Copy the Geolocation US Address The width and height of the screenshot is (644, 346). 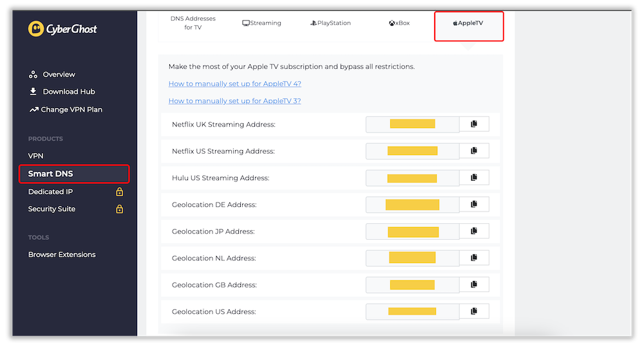474,311
